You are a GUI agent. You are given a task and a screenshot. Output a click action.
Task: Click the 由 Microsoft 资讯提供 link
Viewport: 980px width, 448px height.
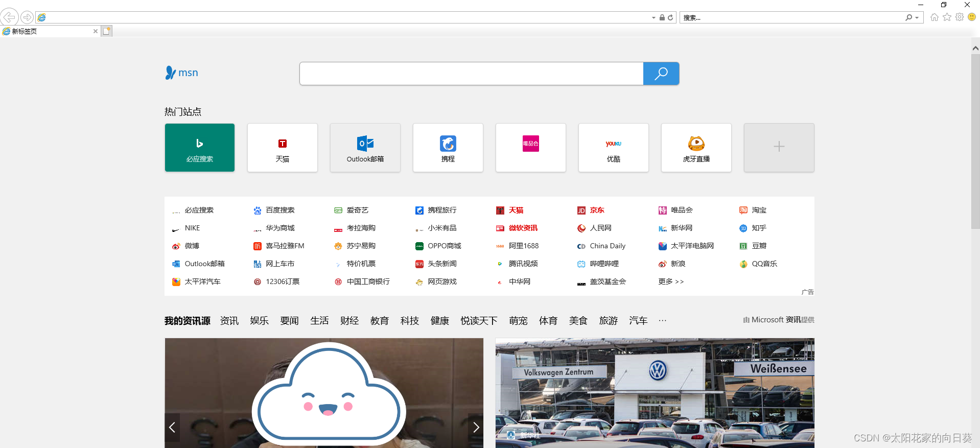[x=779, y=320]
